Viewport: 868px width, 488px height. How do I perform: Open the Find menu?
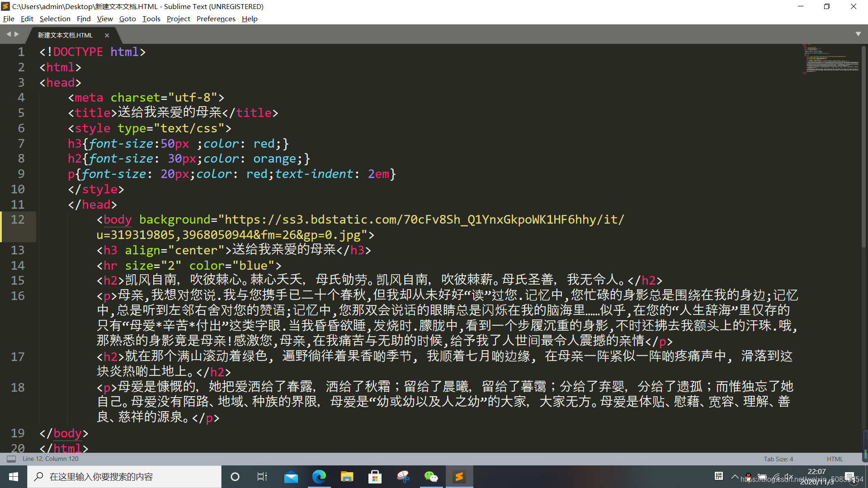click(x=84, y=19)
